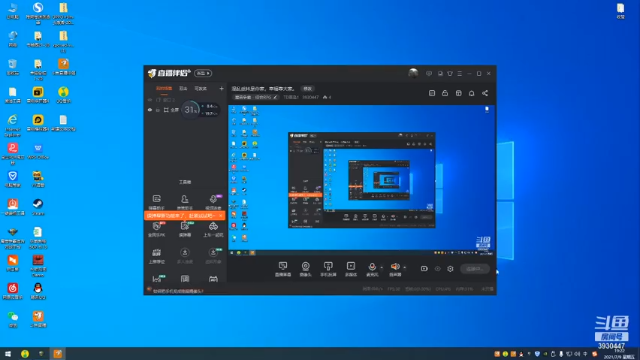Click the edit button beside room title
Viewport: 640px width, 360px height.
(x=307, y=89)
